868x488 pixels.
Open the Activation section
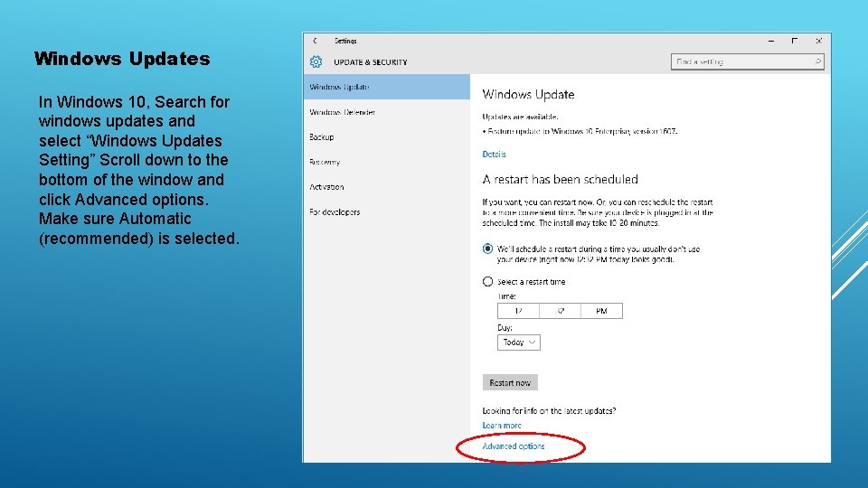click(386, 187)
